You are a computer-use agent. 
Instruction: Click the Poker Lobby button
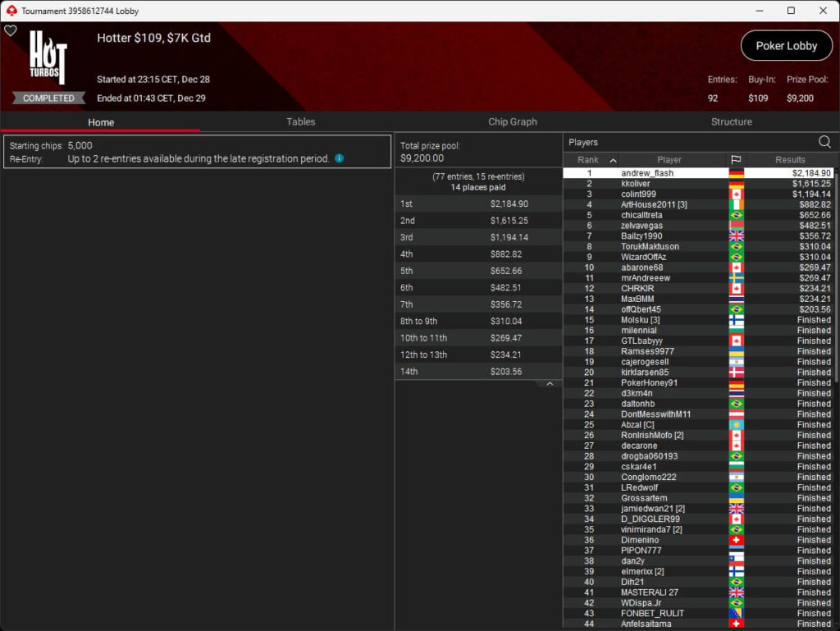(786, 46)
